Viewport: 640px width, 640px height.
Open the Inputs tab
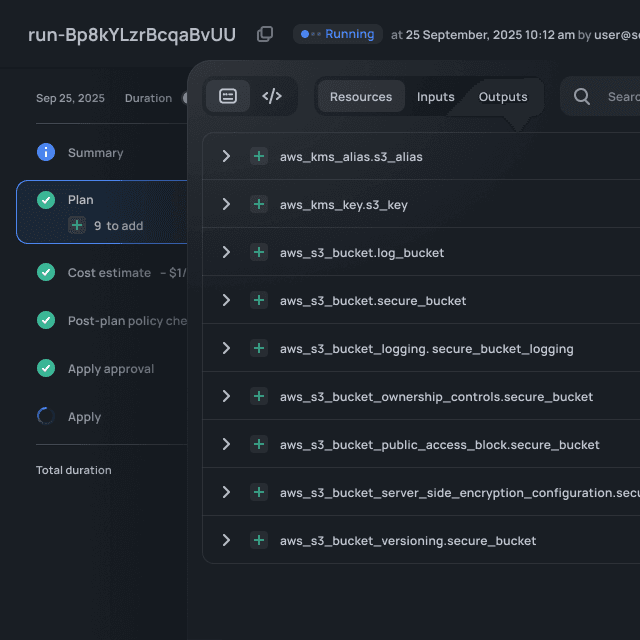(x=435, y=97)
